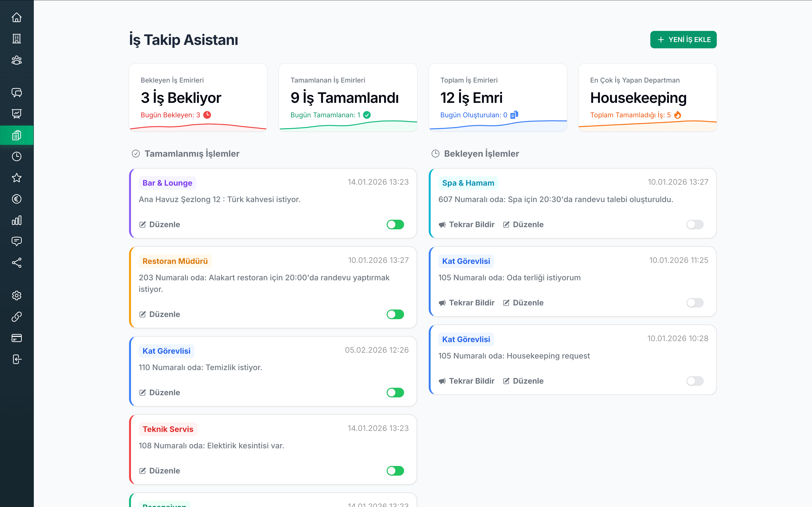This screenshot has height=507, width=812.
Task: Click the Bekleyen İş Emirleri summary card
Action: tap(198, 97)
